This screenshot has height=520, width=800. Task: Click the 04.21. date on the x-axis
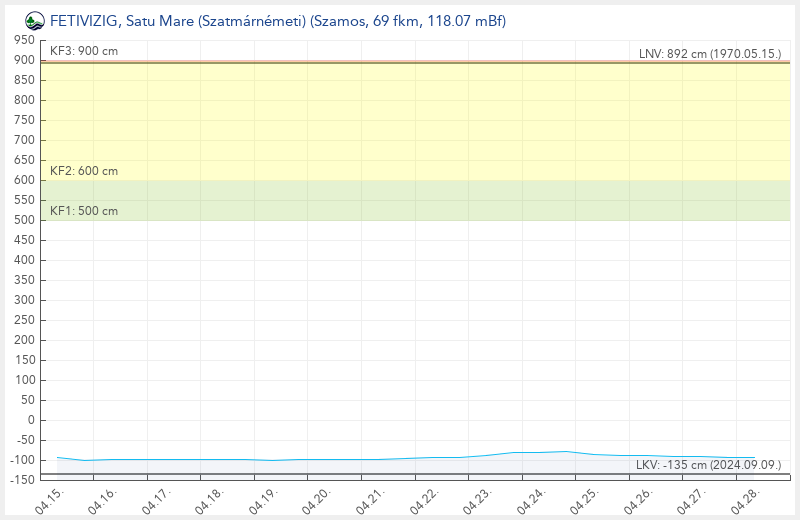[x=370, y=499]
